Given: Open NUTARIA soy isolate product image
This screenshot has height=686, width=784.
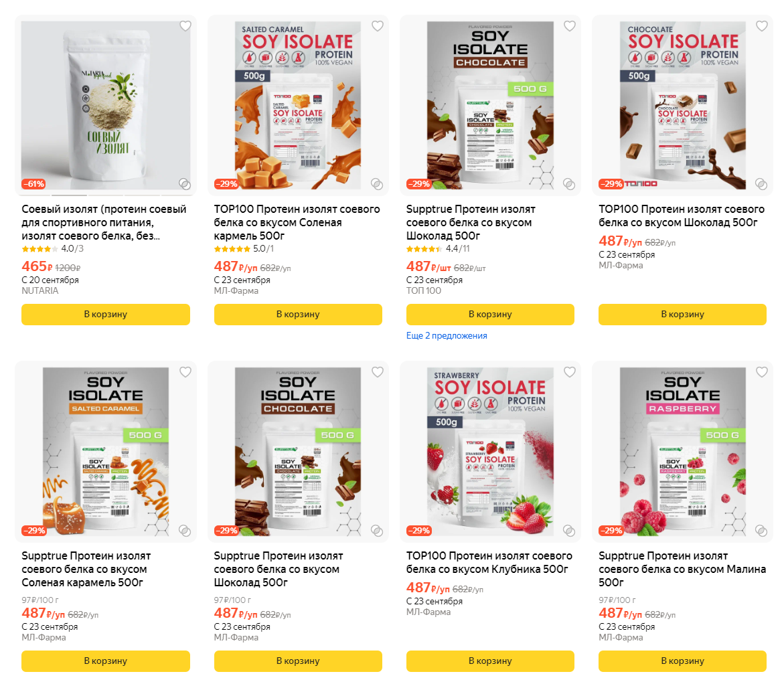Looking at the screenshot, I should pos(106,106).
